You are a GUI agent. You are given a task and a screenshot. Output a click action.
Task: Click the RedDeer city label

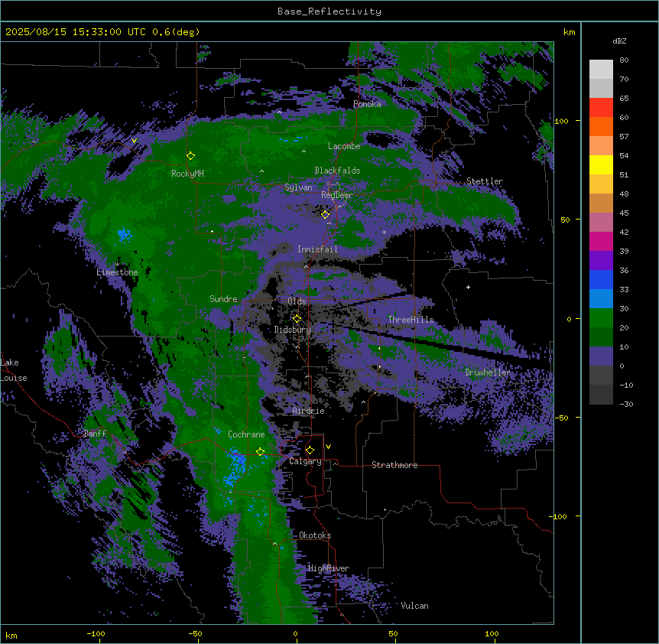point(337,195)
